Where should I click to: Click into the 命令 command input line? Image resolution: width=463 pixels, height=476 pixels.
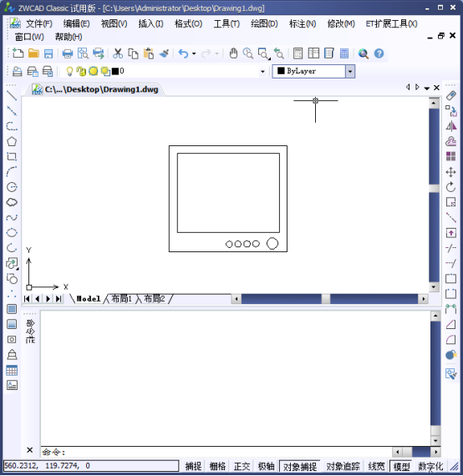coord(216,452)
